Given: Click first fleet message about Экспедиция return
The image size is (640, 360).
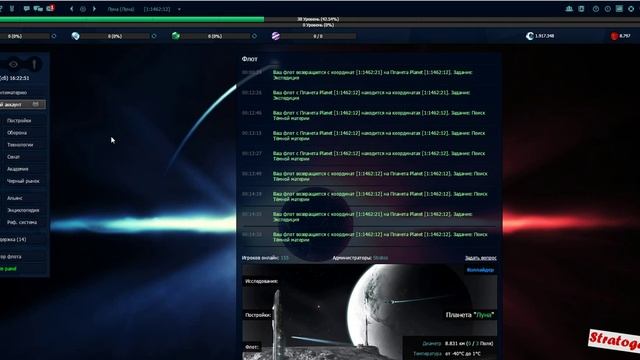Looking at the screenshot, I should pos(372,75).
